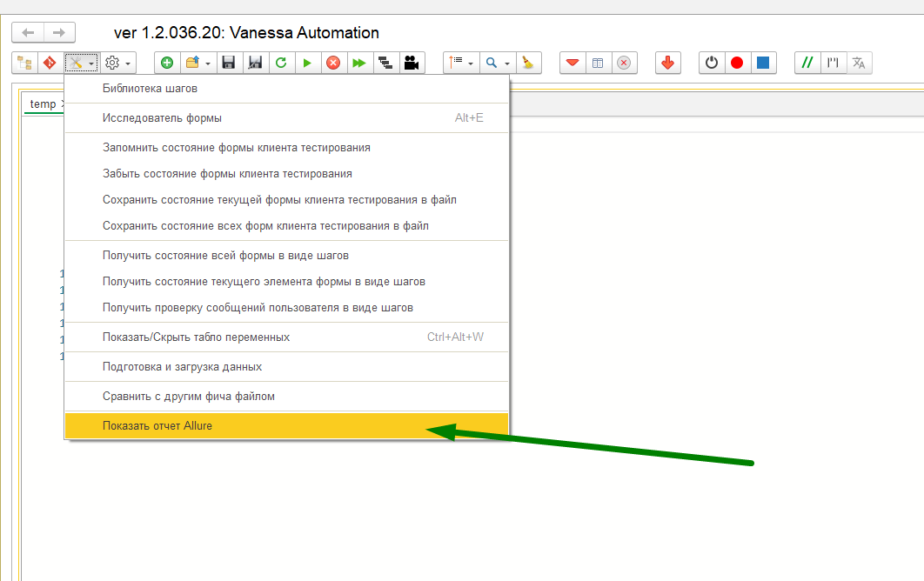Open Исследователь формы menu entry
This screenshot has width=924, height=581.
click(x=286, y=117)
